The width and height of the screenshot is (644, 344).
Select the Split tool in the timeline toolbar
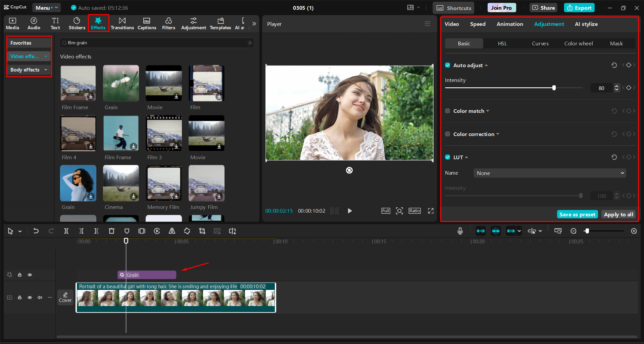tap(66, 231)
